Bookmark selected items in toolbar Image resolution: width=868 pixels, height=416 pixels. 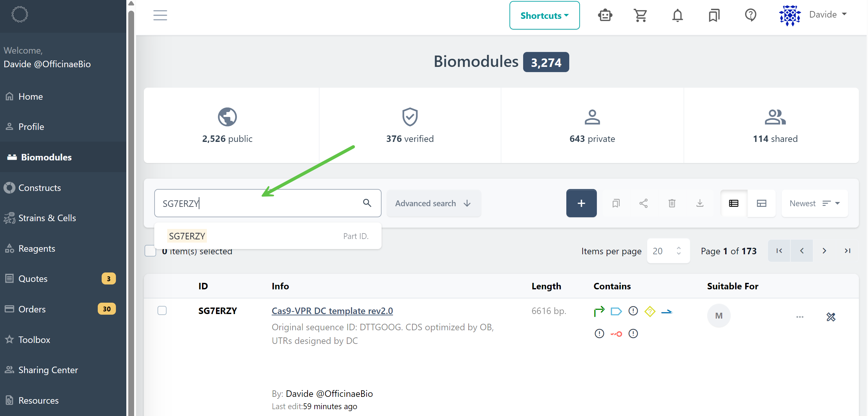616,203
